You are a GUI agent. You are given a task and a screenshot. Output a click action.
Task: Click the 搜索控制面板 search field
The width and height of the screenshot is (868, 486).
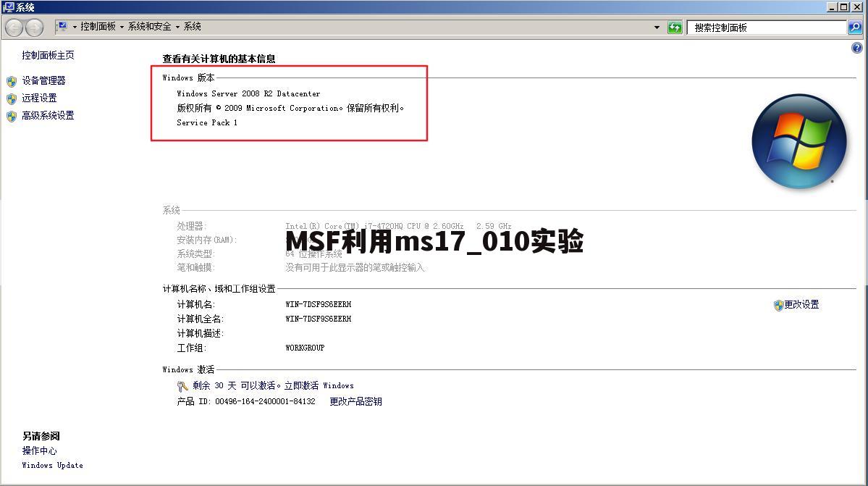pos(767,27)
